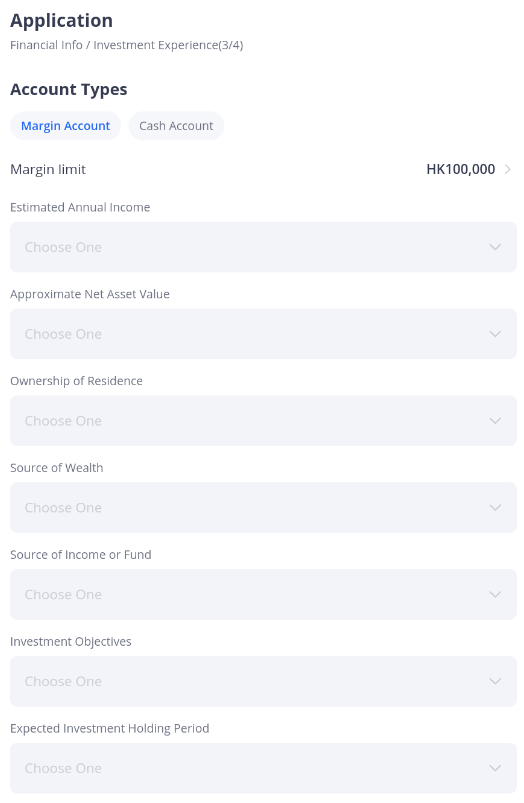524x803 pixels.
Task: Click the Financial Info / Investment Experience breadcrumb
Action: [127, 46]
